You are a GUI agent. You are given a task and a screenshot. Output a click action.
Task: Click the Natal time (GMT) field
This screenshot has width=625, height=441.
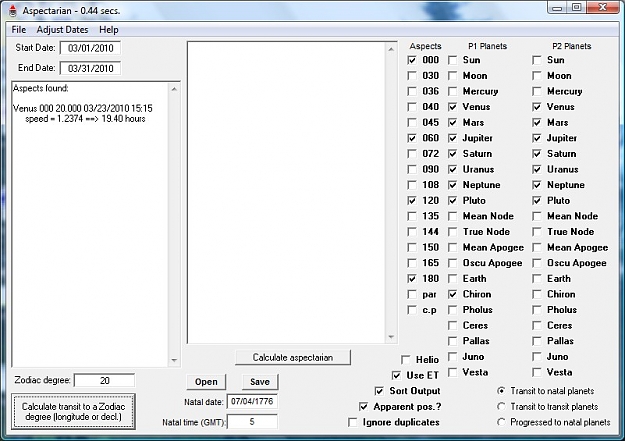(x=252, y=421)
